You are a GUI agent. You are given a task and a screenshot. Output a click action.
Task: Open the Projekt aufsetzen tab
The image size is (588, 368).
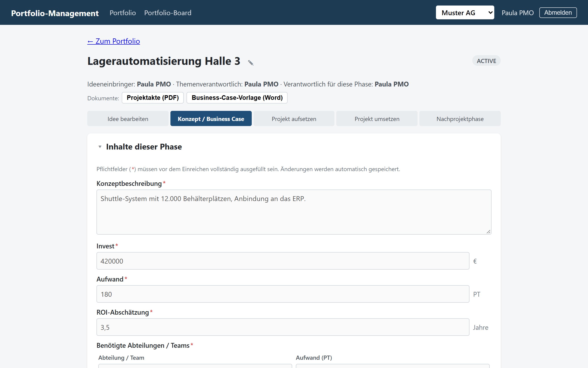[x=294, y=118]
